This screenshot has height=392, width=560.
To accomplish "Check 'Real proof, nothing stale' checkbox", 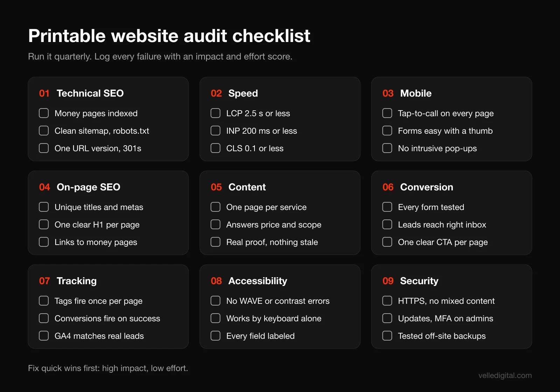I will pyautogui.click(x=216, y=242).
